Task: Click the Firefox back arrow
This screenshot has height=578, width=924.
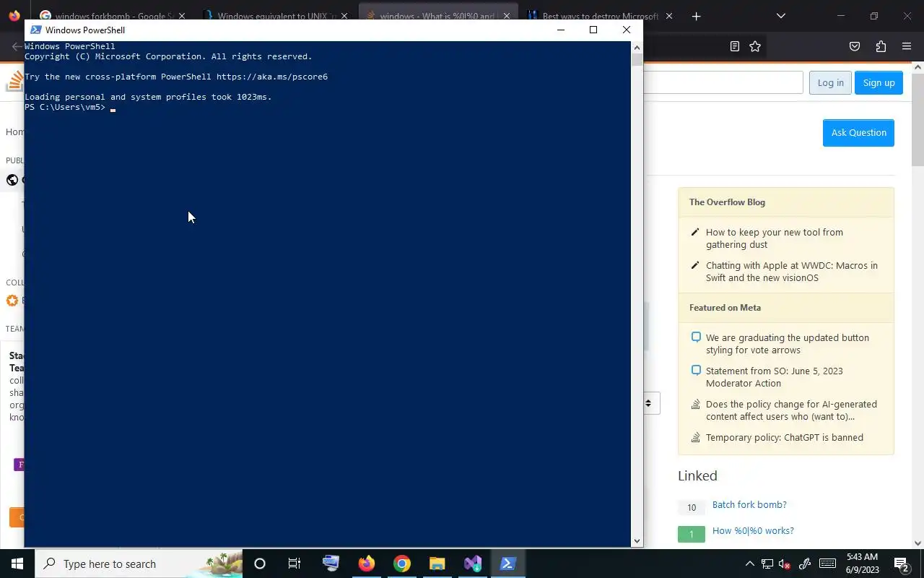Action: (17, 46)
